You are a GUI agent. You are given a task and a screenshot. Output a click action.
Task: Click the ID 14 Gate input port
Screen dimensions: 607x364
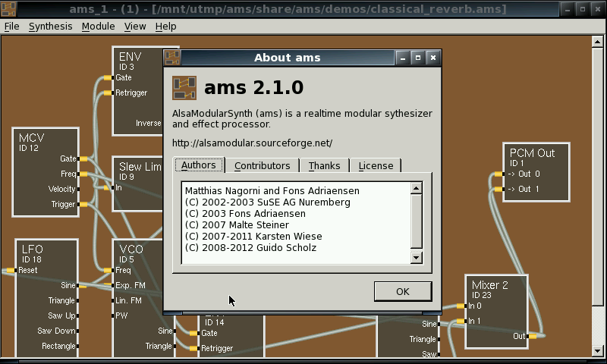[194, 333]
